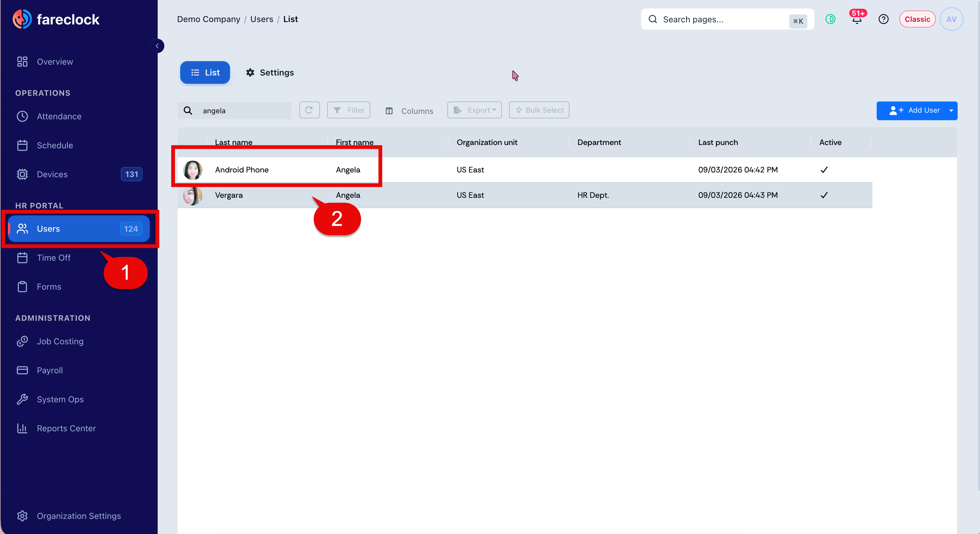The width and height of the screenshot is (980, 534).
Task: Go to Organization Settings
Action: (x=79, y=516)
